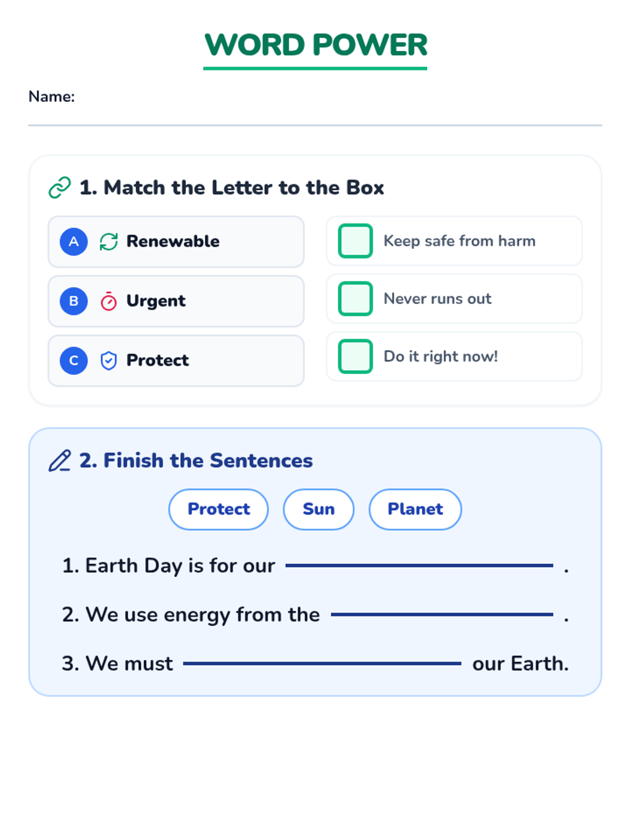Click the green refresh icon next to Renewable

[x=109, y=241]
